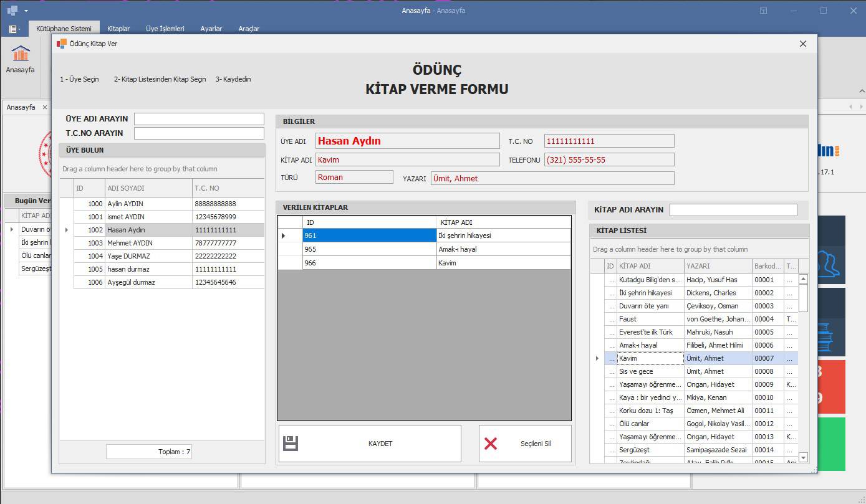
Task: Open the quick access toolbar dropdown arrow
Action: point(26,11)
